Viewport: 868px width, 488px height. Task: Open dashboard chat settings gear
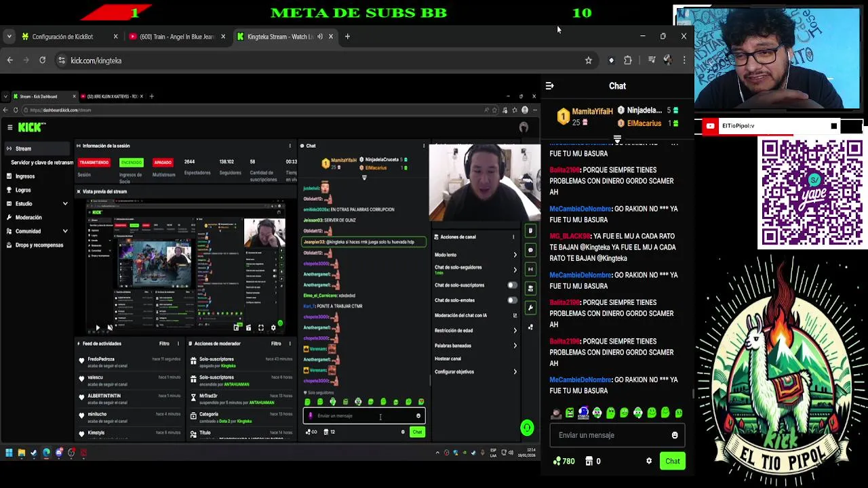click(403, 432)
